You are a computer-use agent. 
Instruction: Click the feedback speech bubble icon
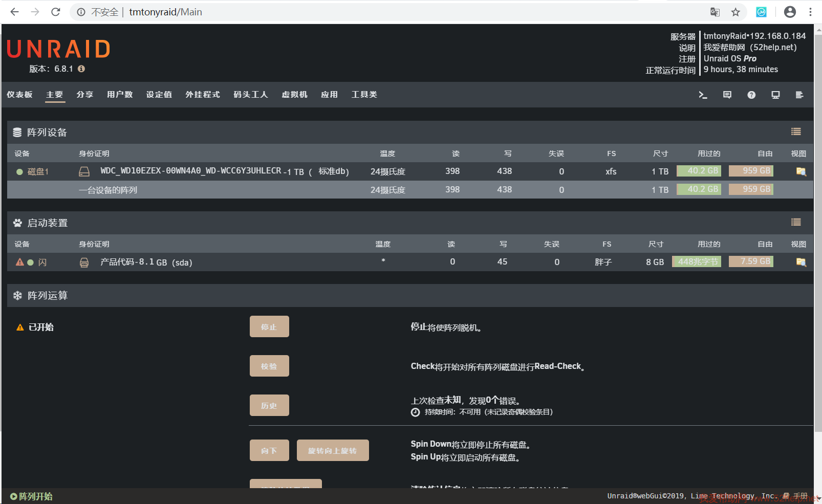[x=727, y=95]
